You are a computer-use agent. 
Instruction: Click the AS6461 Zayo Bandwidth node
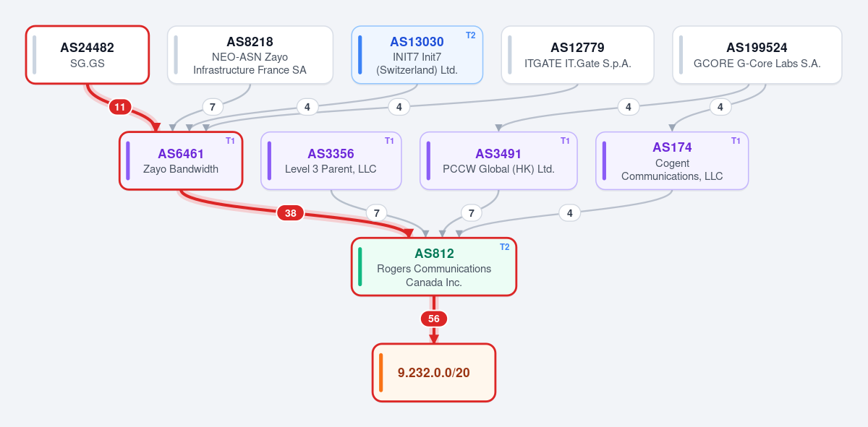[181, 161]
